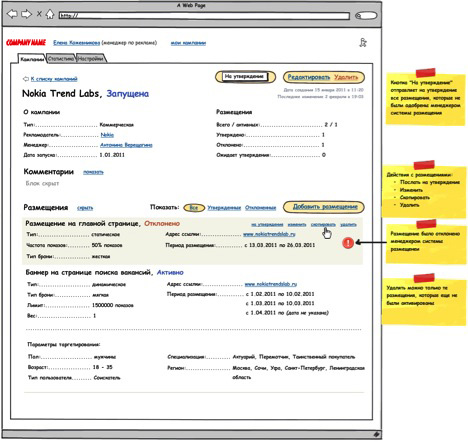Click the COMPANY NAME logo
468x442 pixels.
[x=26, y=43]
